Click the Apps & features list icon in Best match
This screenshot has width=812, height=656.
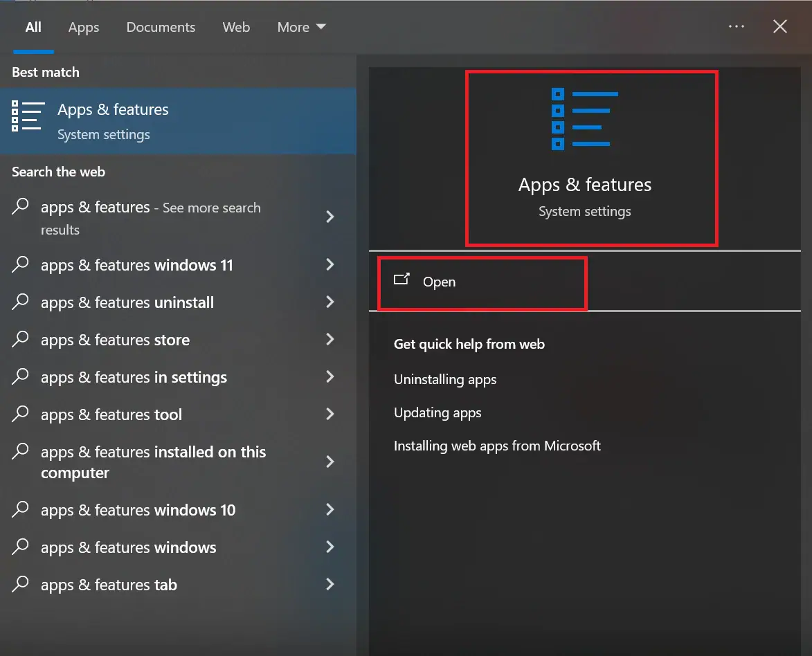[x=28, y=116]
